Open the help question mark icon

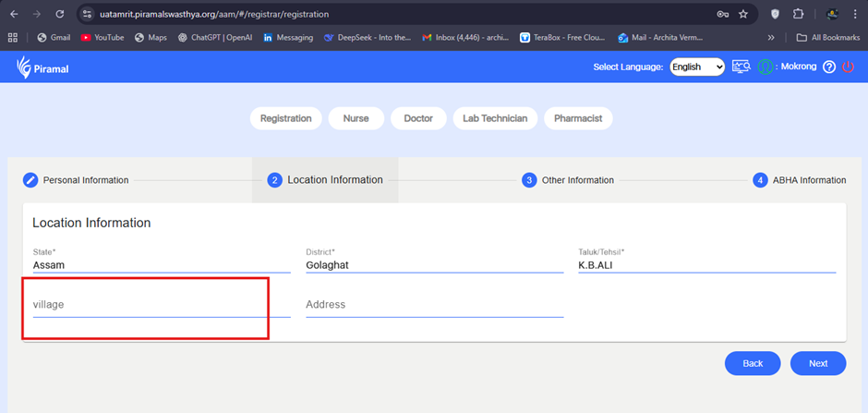828,67
